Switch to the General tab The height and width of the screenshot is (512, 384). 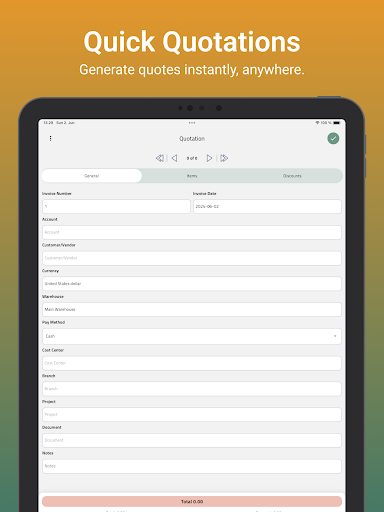92,176
